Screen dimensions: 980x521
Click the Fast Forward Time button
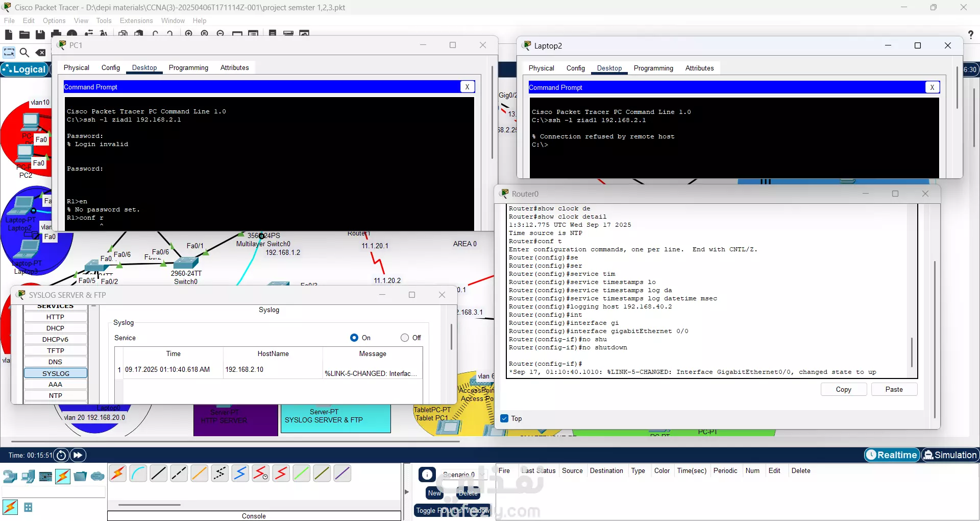[x=78, y=455]
